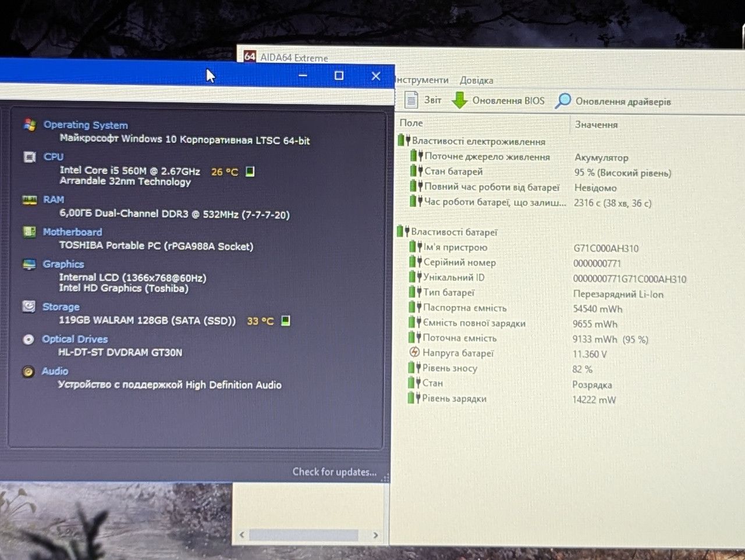Open the Звіт report icon
Viewport: 745px width, 560px height.
[411, 100]
